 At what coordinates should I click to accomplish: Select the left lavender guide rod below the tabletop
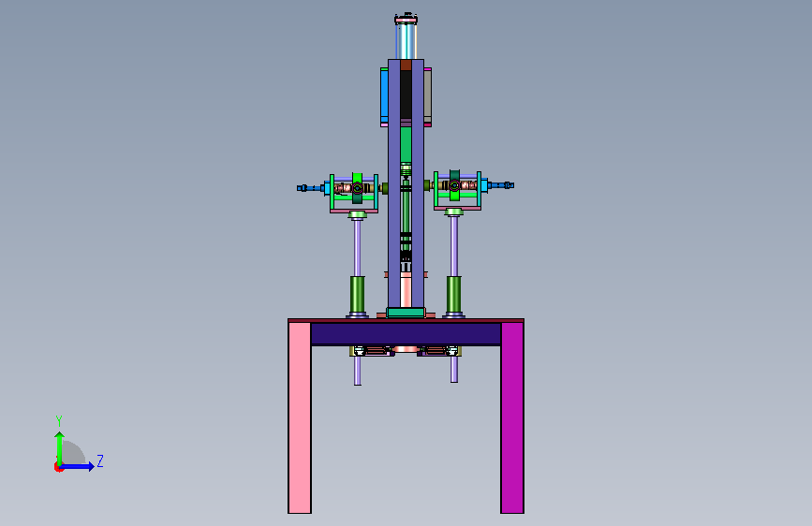358,371
